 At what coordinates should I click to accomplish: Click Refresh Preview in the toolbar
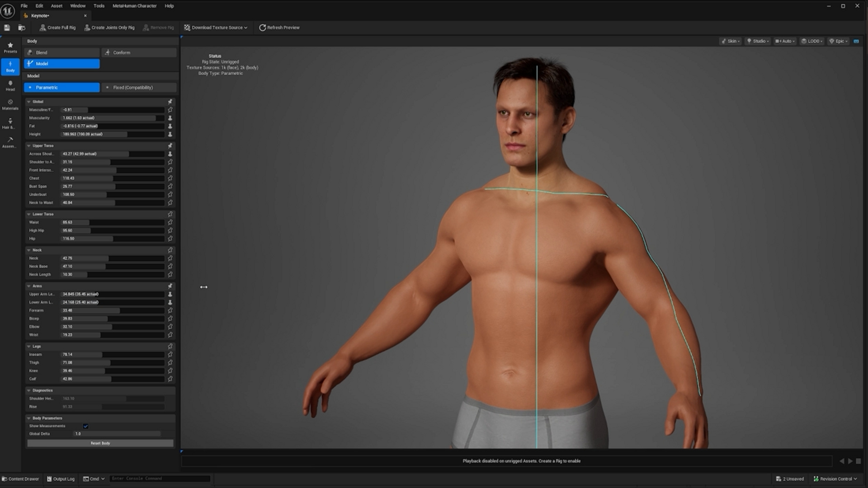point(279,28)
